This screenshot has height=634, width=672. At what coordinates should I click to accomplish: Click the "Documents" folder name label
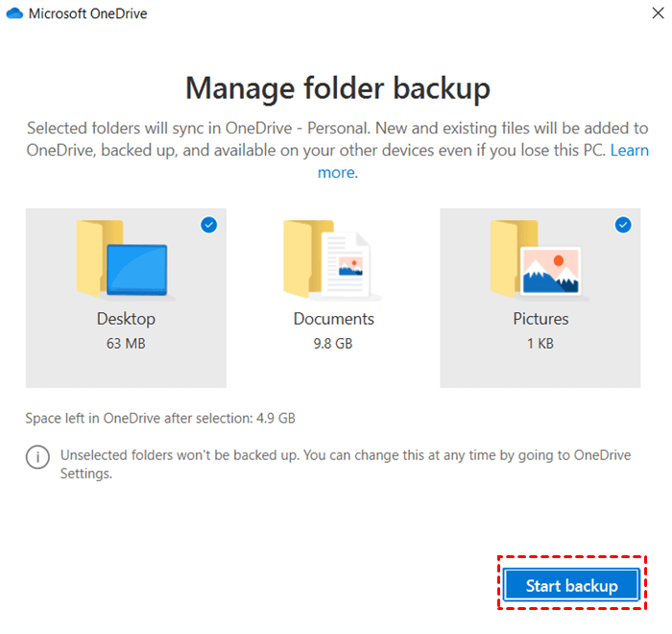pyautogui.click(x=333, y=319)
